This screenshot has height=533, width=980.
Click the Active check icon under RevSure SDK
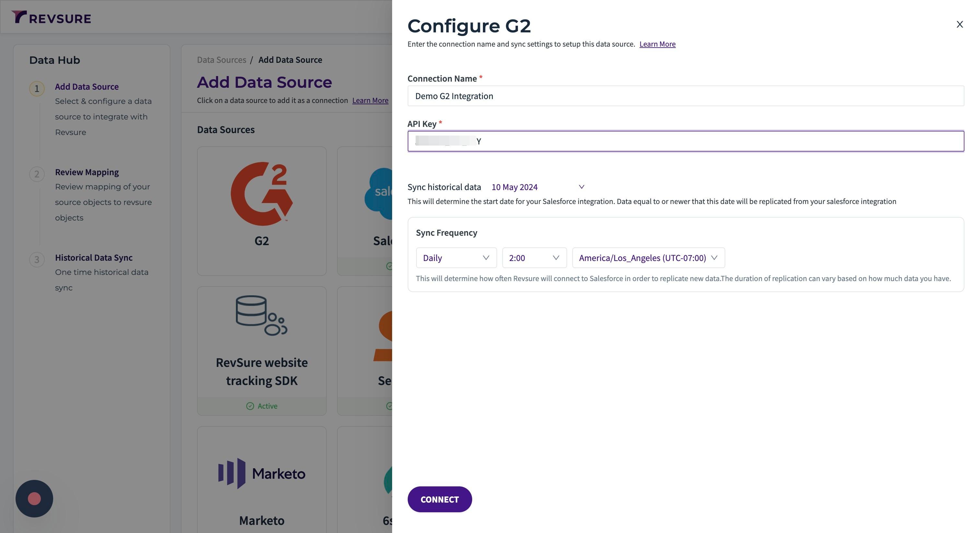(x=250, y=406)
